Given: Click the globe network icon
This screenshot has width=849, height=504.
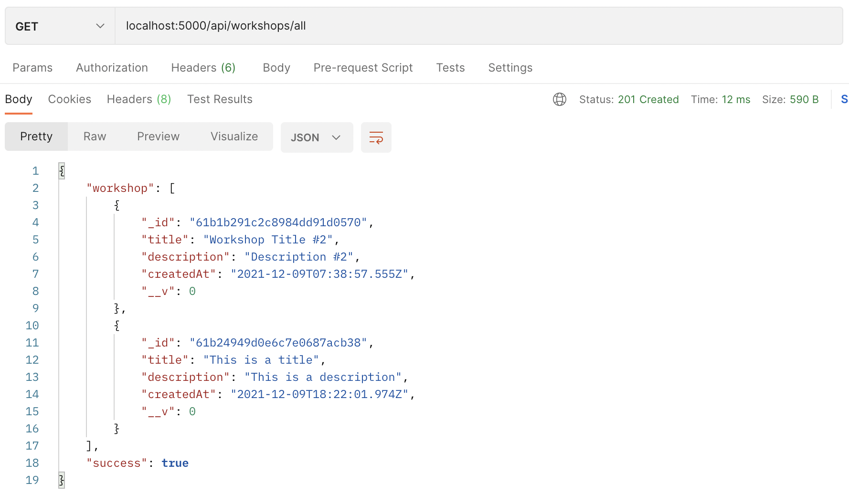Looking at the screenshot, I should pos(560,99).
